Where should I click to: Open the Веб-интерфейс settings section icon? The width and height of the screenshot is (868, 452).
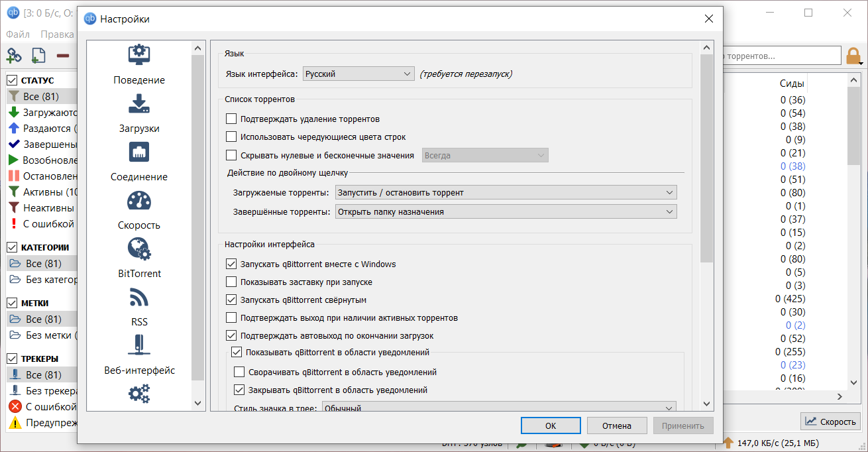(139, 347)
